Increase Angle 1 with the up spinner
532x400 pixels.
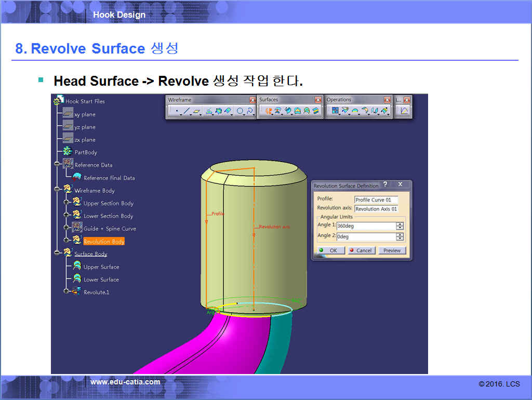400,224
